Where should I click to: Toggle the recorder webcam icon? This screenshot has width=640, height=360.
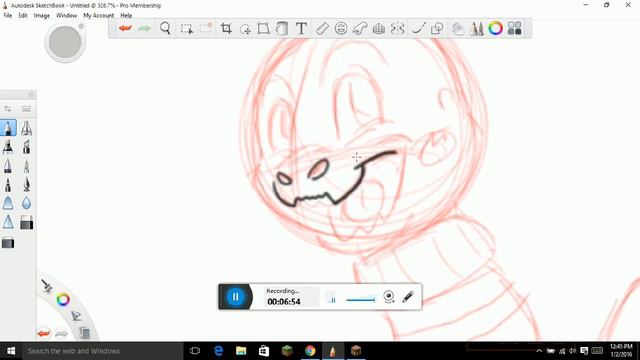click(x=389, y=297)
